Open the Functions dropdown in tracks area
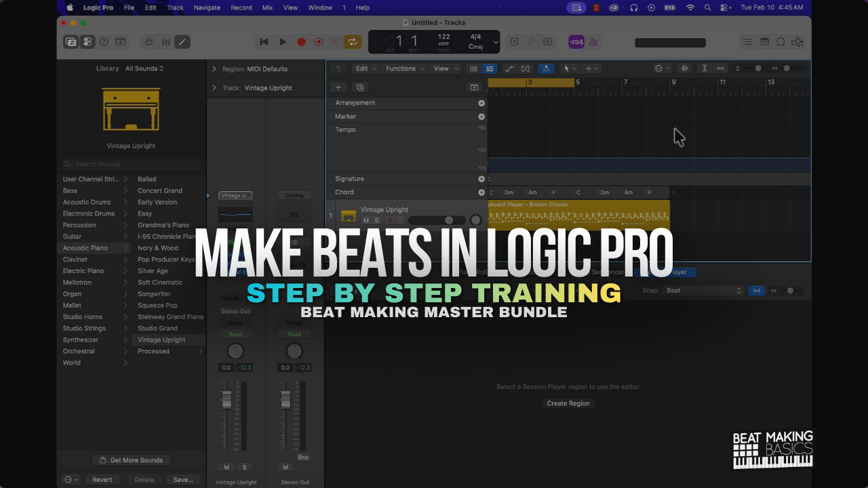 click(x=405, y=68)
